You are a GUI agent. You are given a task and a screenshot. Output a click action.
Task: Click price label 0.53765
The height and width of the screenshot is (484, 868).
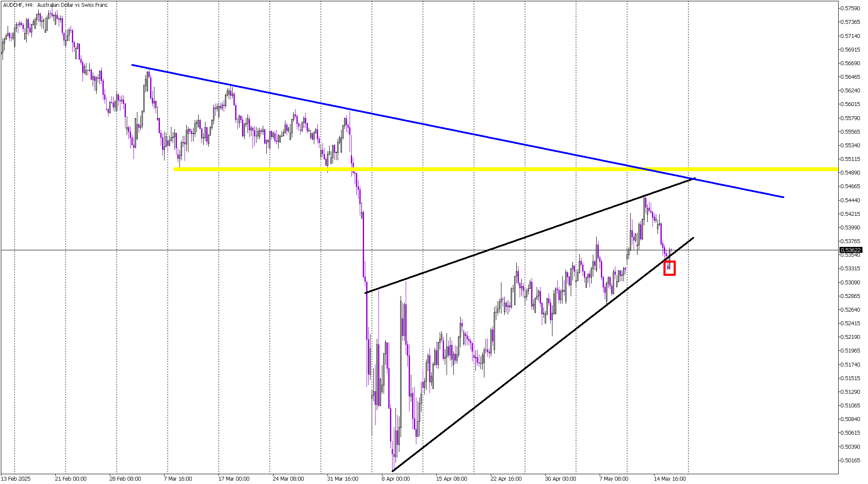point(851,241)
